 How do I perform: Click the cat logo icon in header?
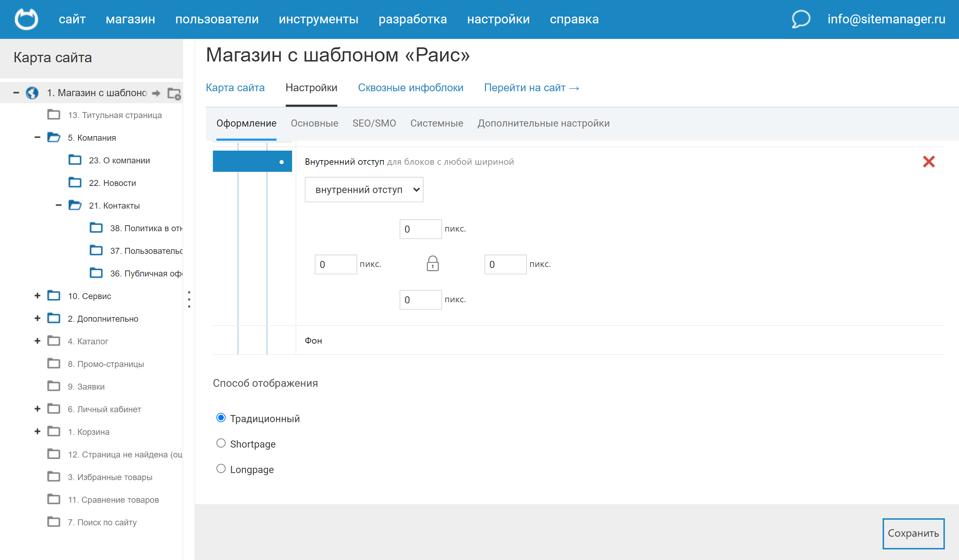(x=26, y=19)
